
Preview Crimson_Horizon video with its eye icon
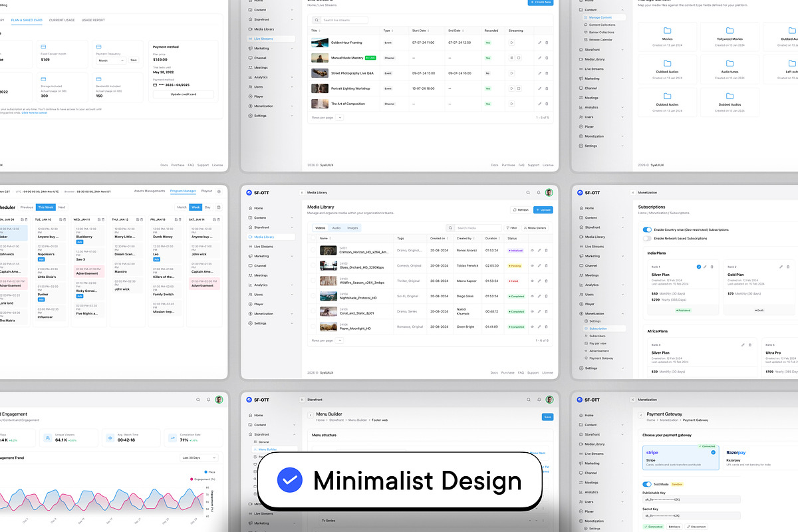(x=531, y=250)
